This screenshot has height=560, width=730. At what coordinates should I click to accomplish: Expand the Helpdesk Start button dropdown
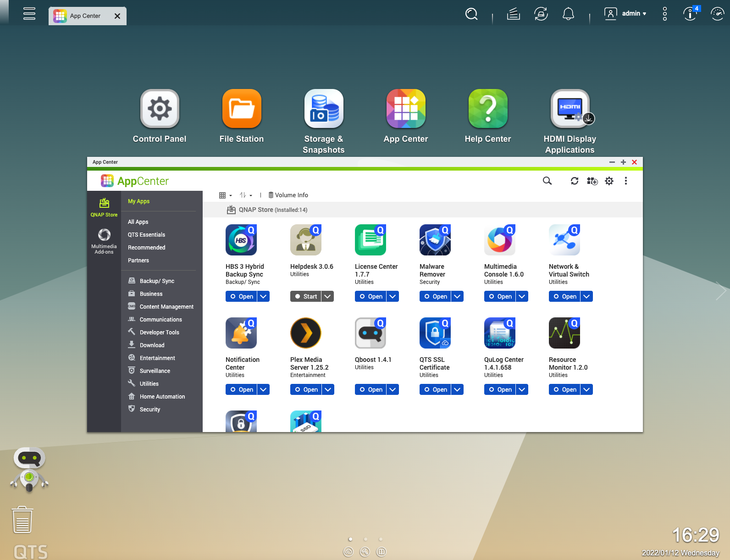[327, 296]
